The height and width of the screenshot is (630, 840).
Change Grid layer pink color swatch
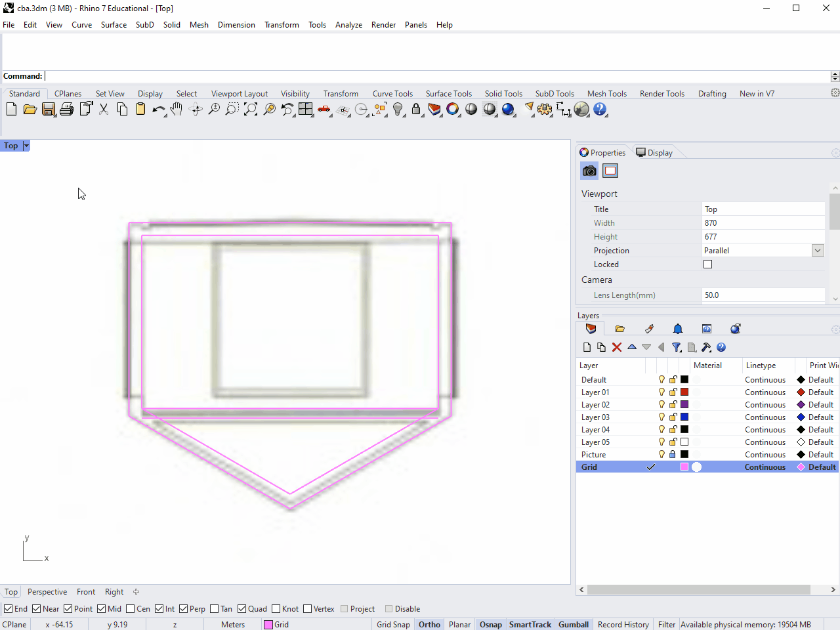[x=684, y=467]
